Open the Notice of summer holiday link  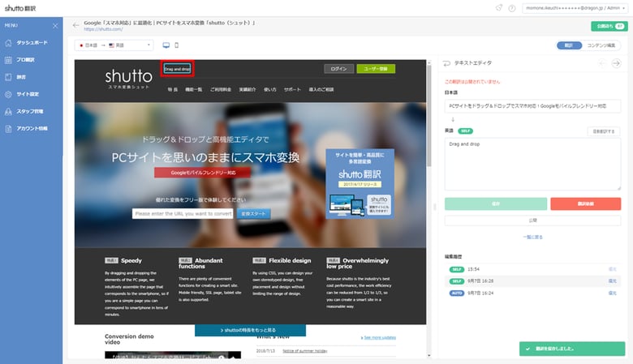click(305, 351)
